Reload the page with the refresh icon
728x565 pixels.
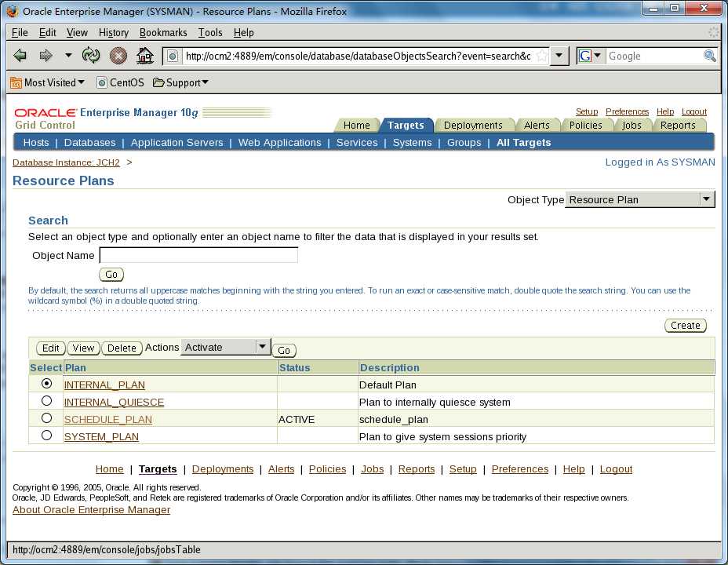pyautogui.click(x=91, y=56)
